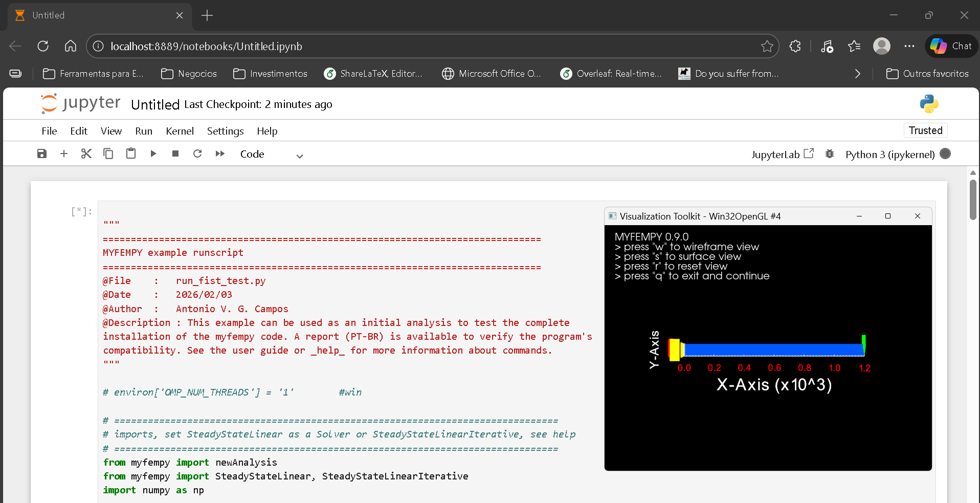Enable the debugger bug icon

pyautogui.click(x=830, y=154)
